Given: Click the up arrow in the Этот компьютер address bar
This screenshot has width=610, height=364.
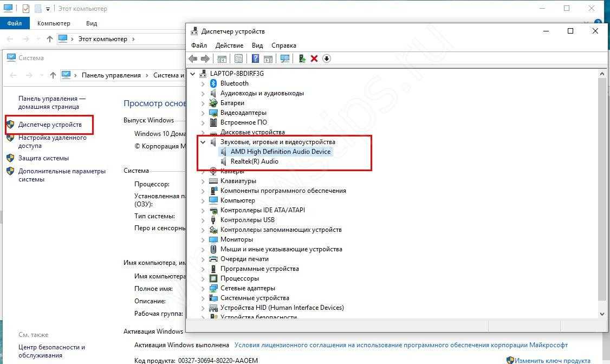Looking at the screenshot, I should point(50,39).
